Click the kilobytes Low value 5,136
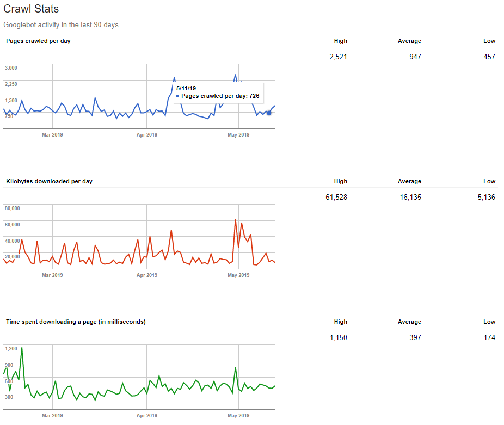Image resolution: width=504 pixels, height=425 pixels. click(487, 198)
